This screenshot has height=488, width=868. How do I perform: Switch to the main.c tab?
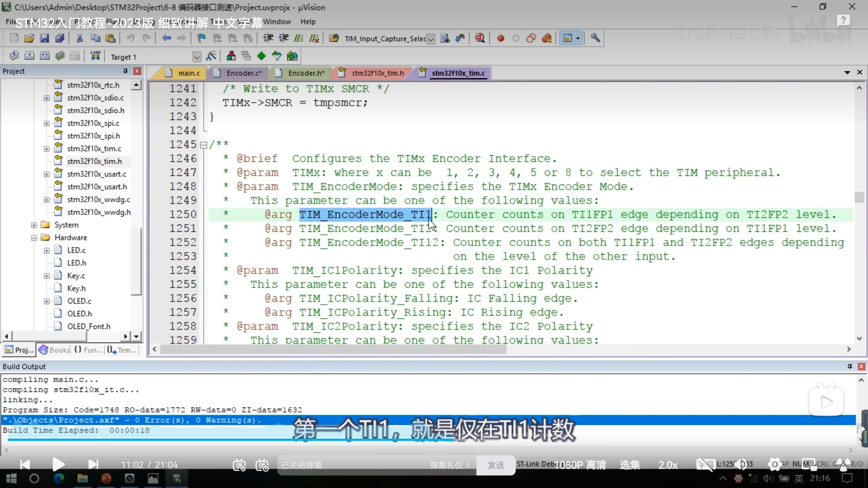189,73
